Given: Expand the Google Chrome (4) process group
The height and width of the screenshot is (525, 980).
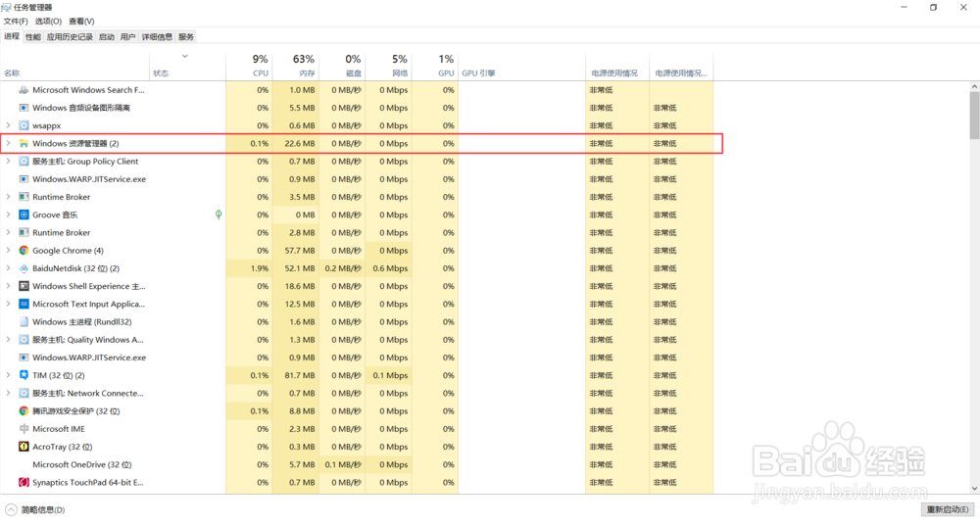Looking at the screenshot, I should click(8, 250).
